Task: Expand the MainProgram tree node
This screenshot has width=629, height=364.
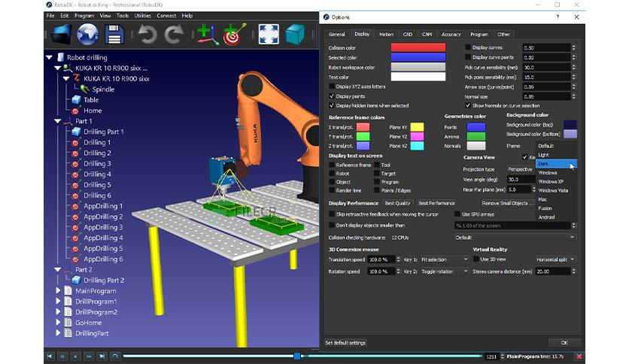Action: (x=58, y=290)
